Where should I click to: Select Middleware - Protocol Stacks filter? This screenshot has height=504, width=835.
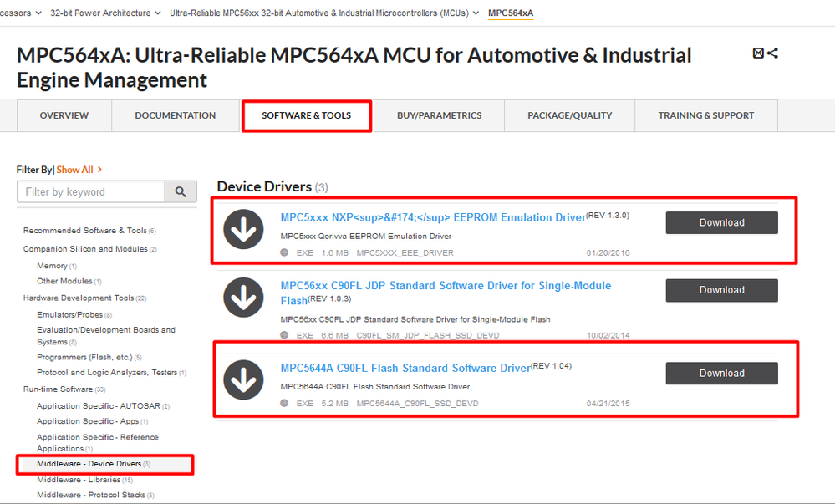(91, 495)
